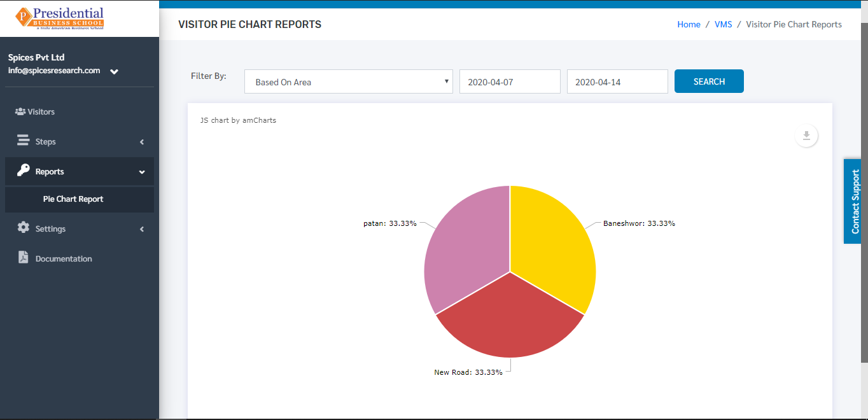Open the VMS breadcrumb link

(x=723, y=24)
